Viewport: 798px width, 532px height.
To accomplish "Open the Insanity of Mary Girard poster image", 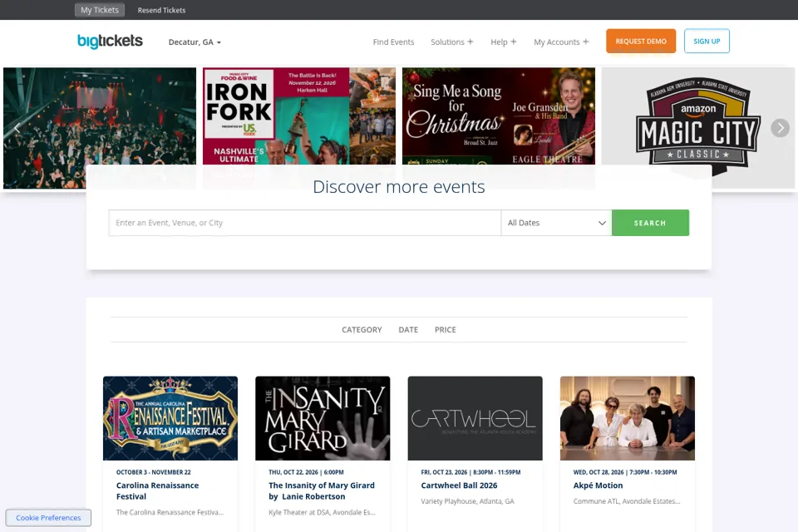I will tap(323, 418).
